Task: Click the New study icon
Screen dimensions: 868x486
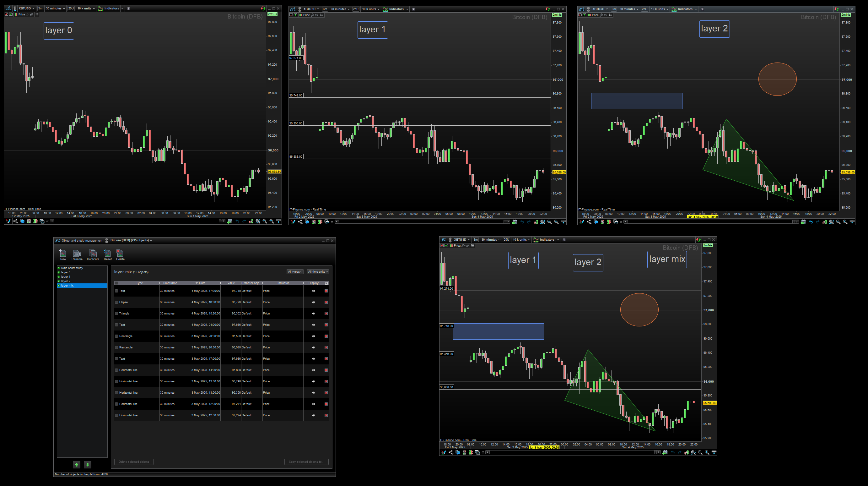Action: pos(63,254)
